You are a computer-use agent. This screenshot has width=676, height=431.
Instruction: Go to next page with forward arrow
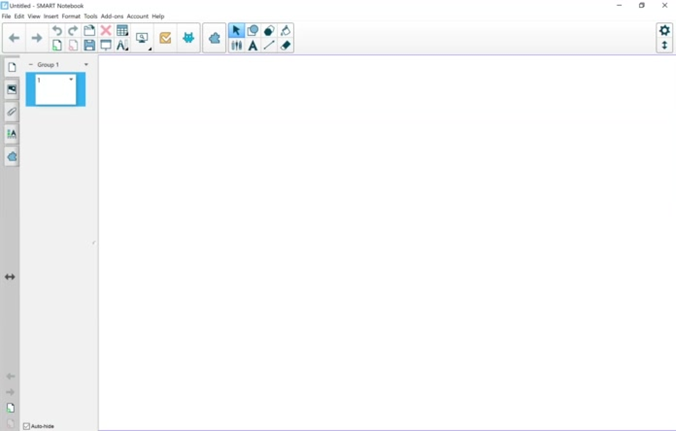pos(37,38)
